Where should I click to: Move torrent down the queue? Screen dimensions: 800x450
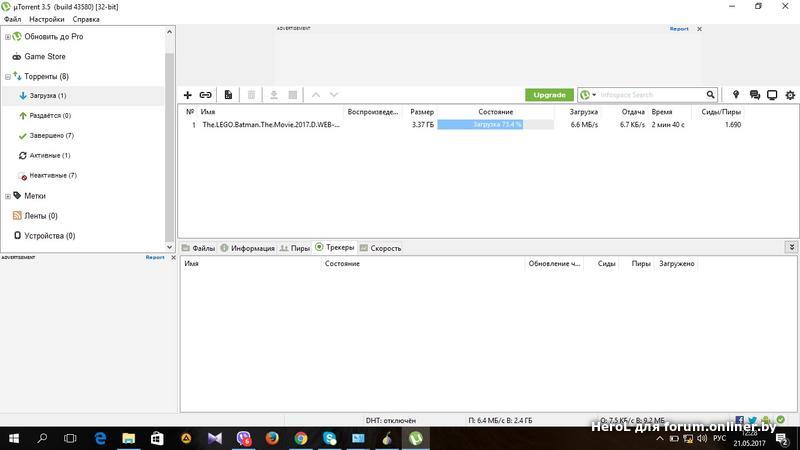pos(334,95)
